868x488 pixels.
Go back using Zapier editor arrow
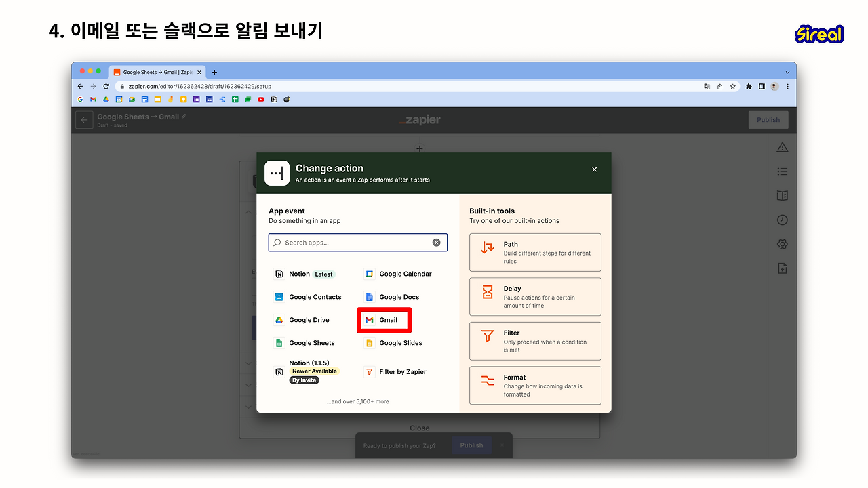tap(84, 120)
